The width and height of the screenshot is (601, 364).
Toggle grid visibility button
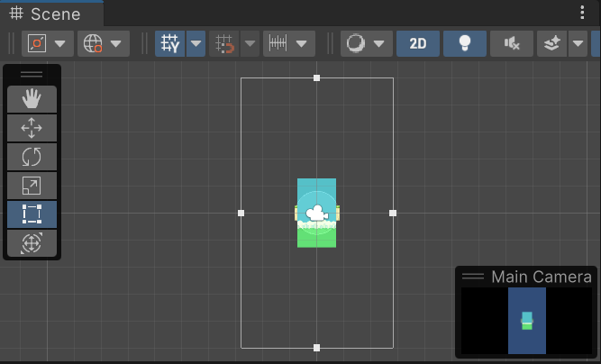pyautogui.click(x=168, y=43)
